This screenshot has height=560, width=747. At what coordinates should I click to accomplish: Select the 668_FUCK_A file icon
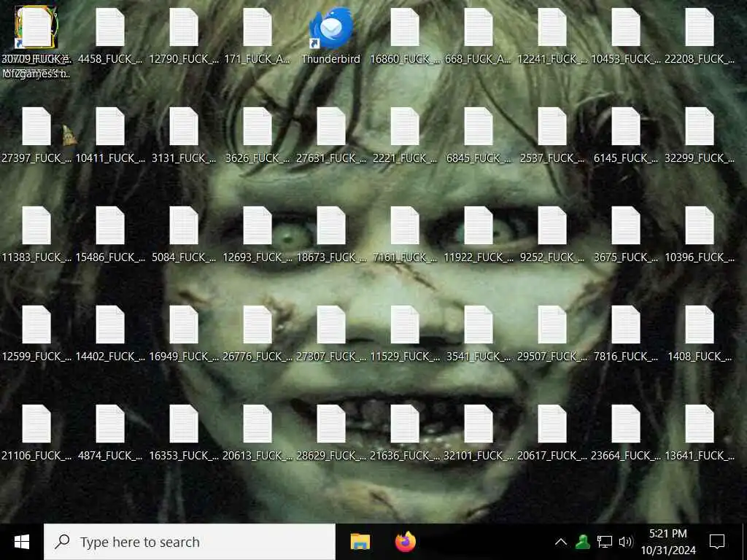click(x=479, y=28)
